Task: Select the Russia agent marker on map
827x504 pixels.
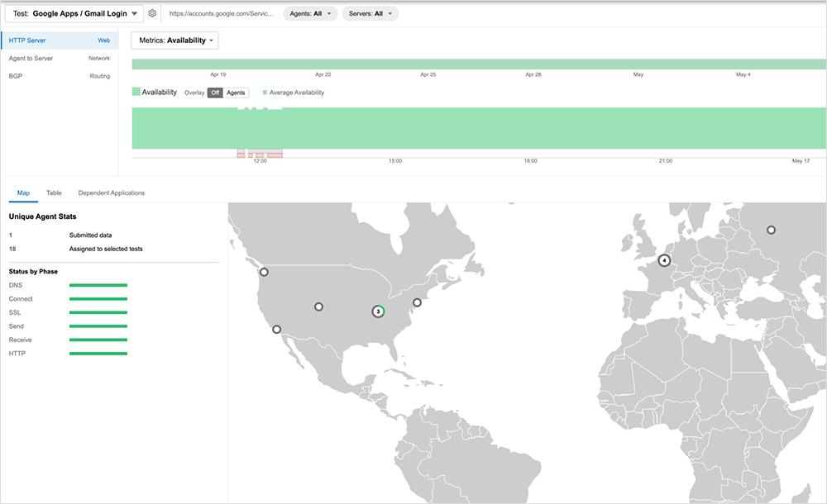Action: pyautogui.click(x=771, y=230)
